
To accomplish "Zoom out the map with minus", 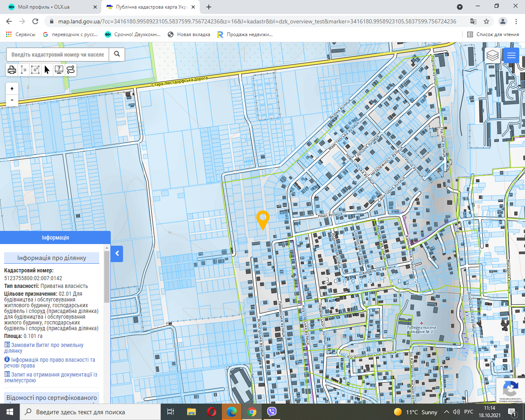I will (x=12, y=100).
